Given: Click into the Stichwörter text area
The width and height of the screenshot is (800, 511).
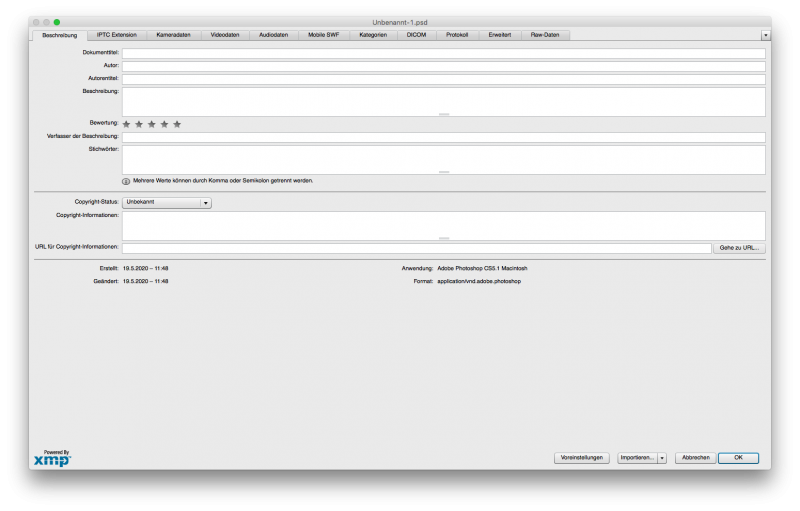Looking at the screenshot, I should coord(443,159).
